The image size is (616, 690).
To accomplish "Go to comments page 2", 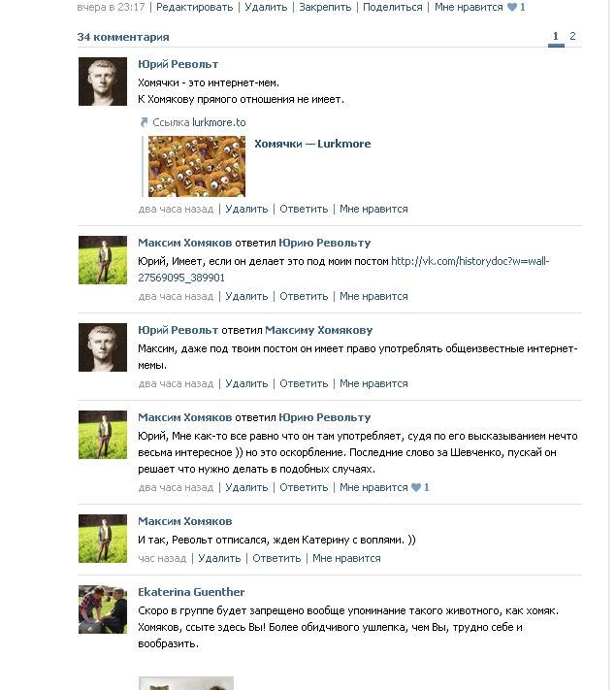I will click(x=572, y=37).
